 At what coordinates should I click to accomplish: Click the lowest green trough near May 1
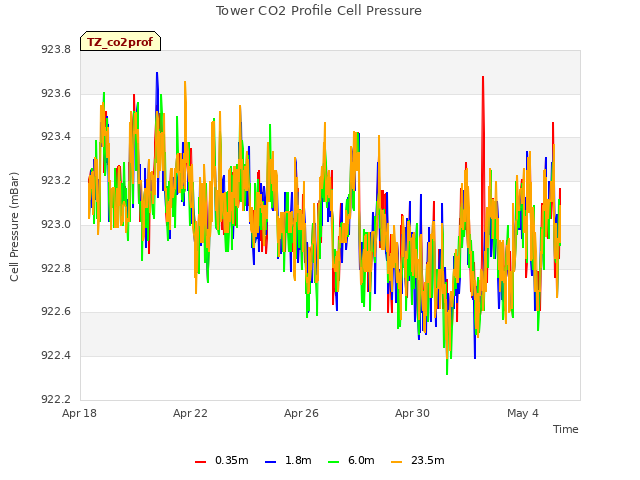coord(447,373)
